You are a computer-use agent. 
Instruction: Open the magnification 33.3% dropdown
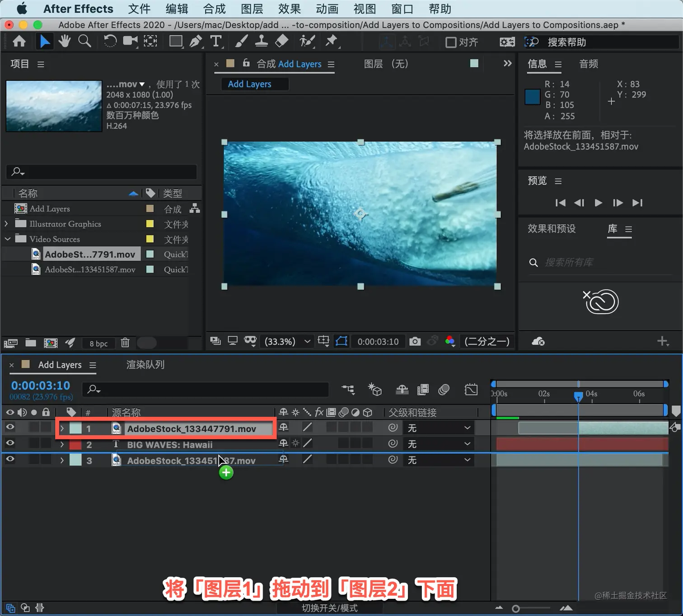[287, 342]
